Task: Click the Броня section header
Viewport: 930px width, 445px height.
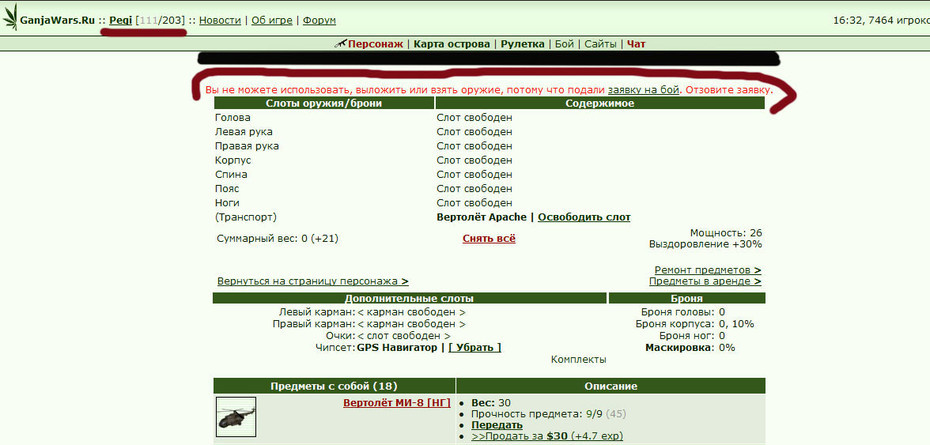Action: pos(687,298)
